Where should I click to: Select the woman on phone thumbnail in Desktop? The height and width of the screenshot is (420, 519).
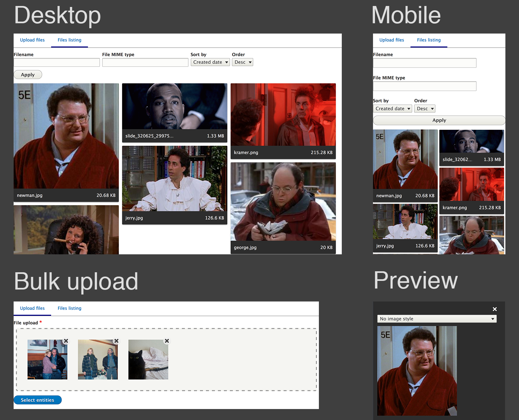tap(66, 230)
